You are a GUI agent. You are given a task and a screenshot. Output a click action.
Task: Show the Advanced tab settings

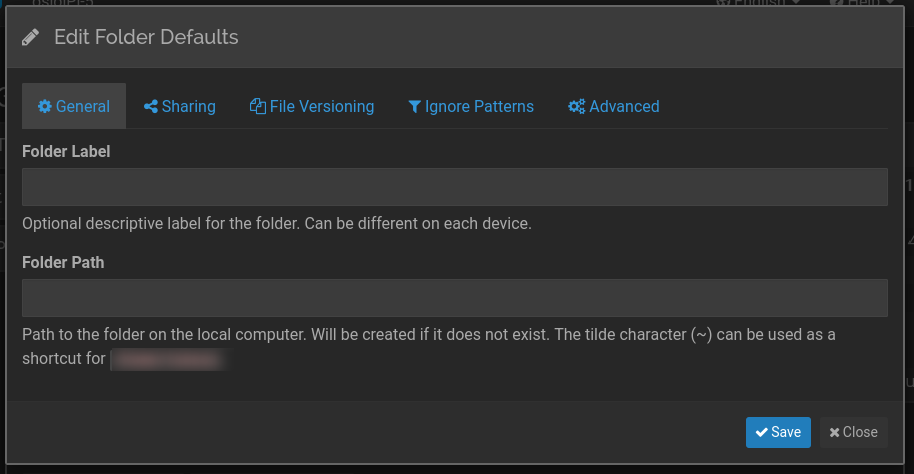614,107
